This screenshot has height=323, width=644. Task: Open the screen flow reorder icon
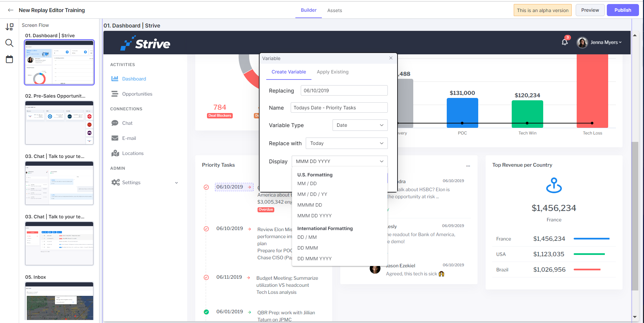(9, 27)
